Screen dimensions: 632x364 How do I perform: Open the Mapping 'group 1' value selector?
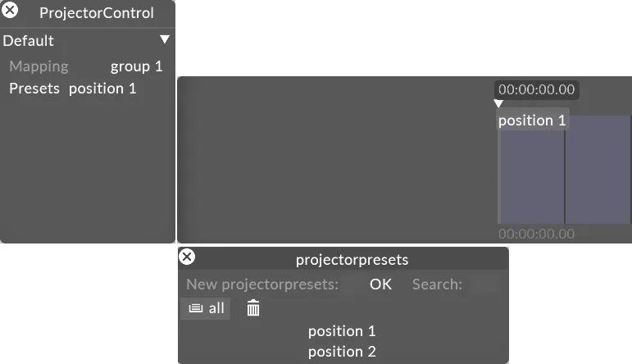[136, 66]
